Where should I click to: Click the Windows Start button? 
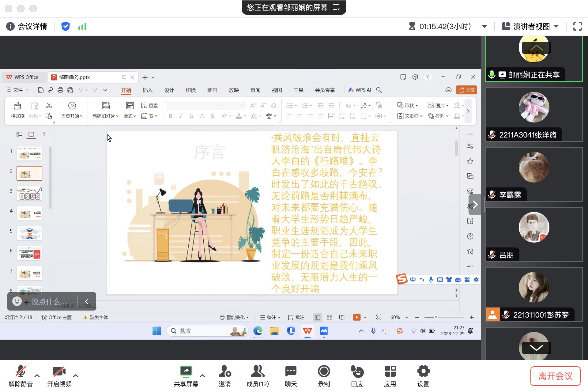(157, 331)
